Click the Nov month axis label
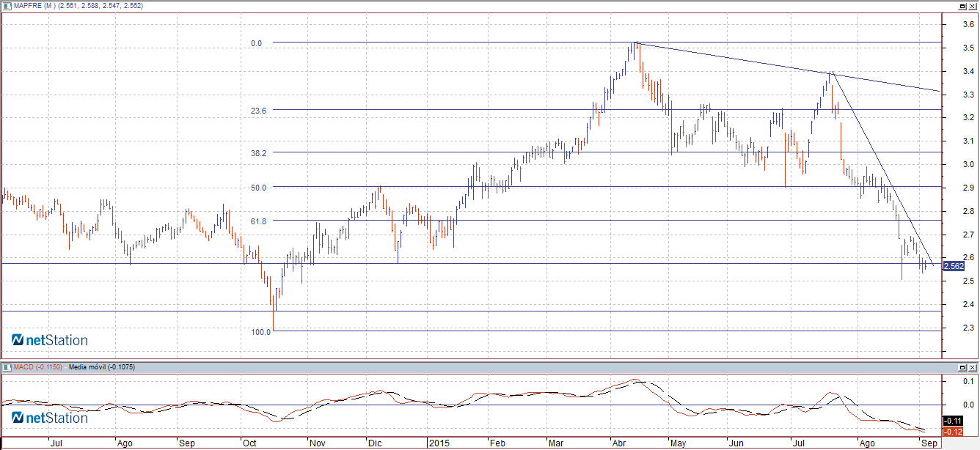 318,444
